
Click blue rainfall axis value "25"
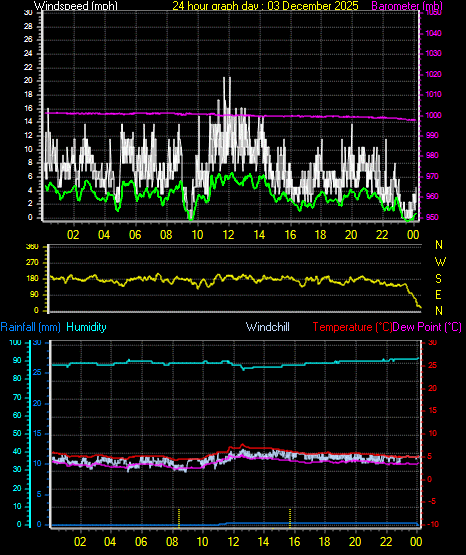pos(37,372)
